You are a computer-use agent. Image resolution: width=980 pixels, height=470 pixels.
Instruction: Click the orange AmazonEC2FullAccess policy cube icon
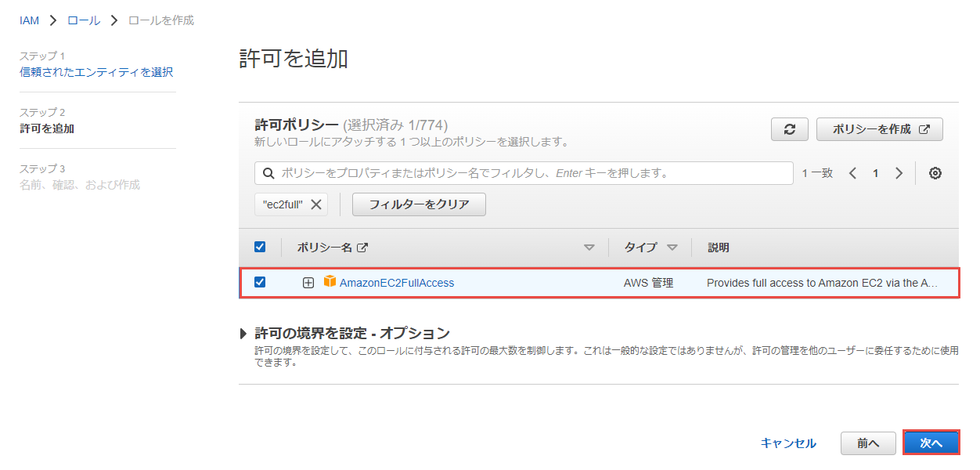click(x=330, y=282)
